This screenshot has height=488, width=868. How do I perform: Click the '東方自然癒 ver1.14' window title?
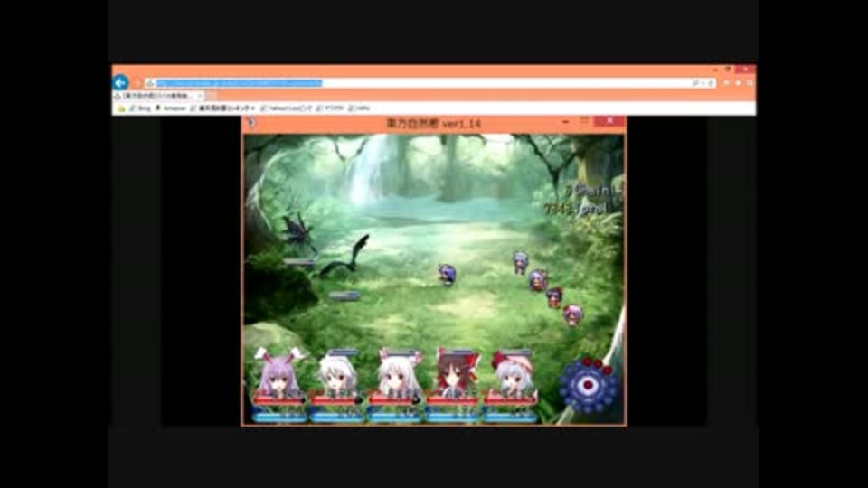tap(433, 124)
